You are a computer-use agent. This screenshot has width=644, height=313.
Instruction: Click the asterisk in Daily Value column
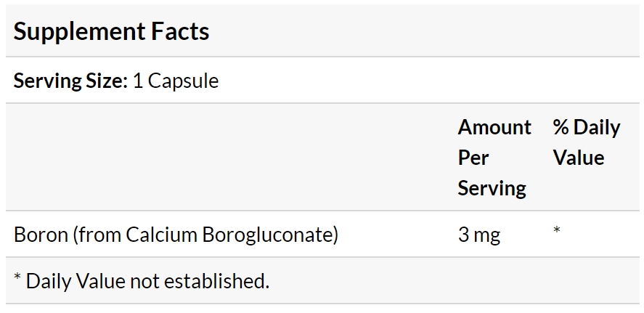557,230
